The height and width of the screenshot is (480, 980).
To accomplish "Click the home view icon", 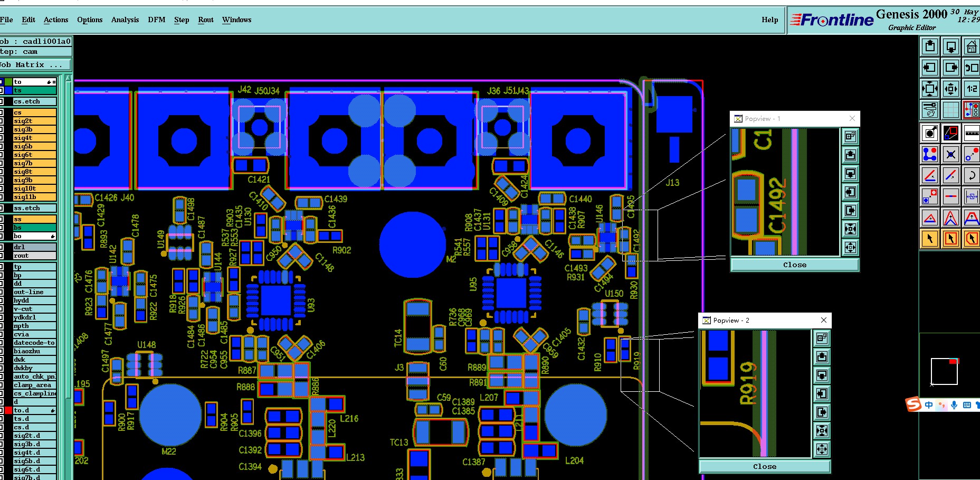I will coord(972,46).
